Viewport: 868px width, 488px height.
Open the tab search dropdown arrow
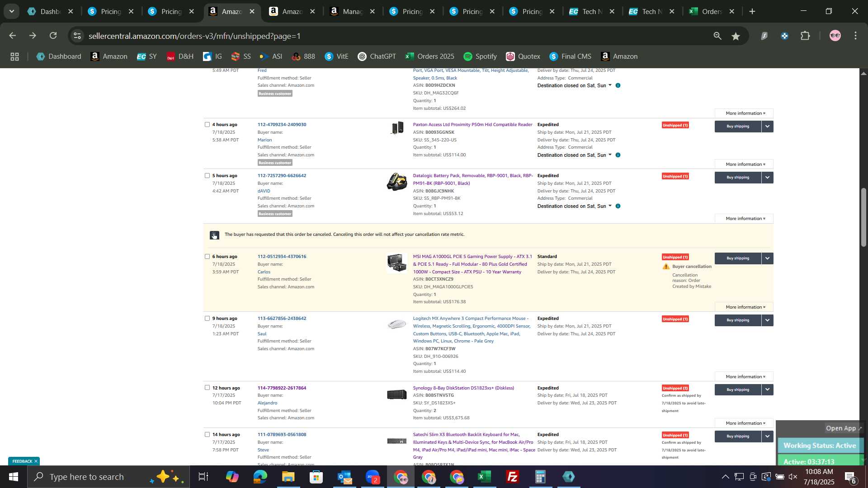tap(11, 12)
